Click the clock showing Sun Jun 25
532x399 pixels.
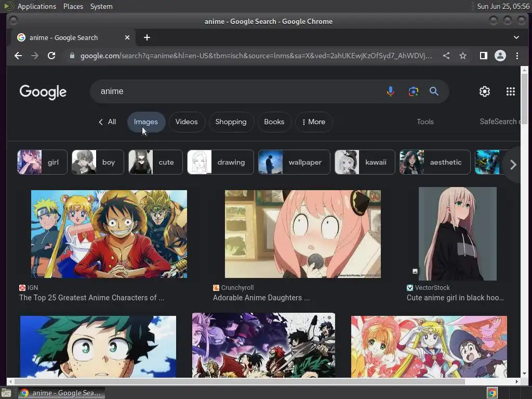click(503, 6)
